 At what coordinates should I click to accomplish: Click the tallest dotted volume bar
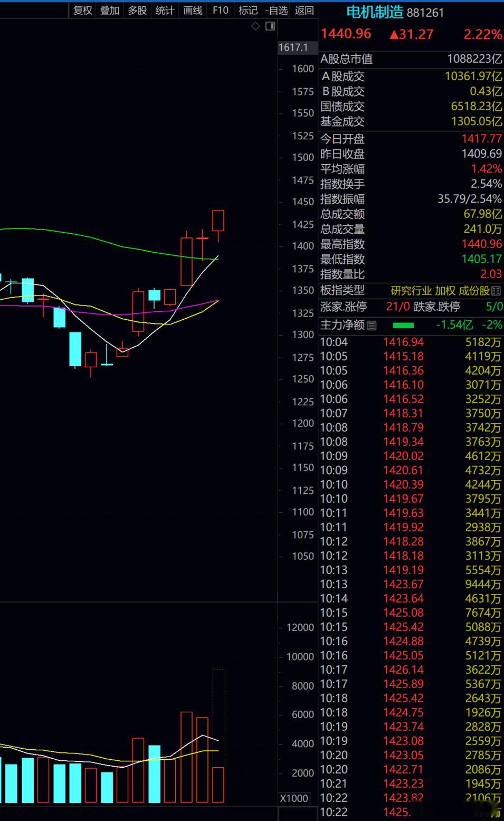[218, 718]
